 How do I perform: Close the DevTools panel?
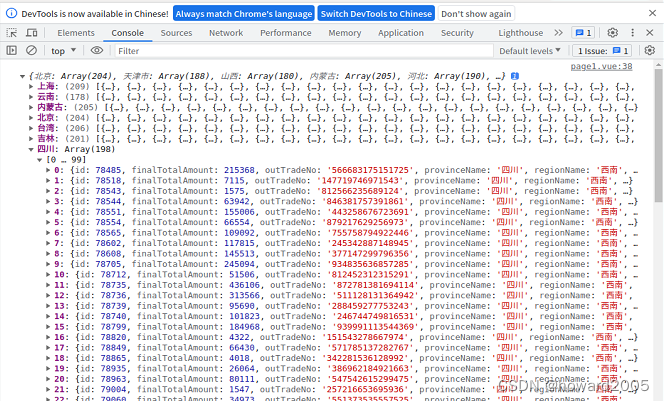tap(650, 33)
